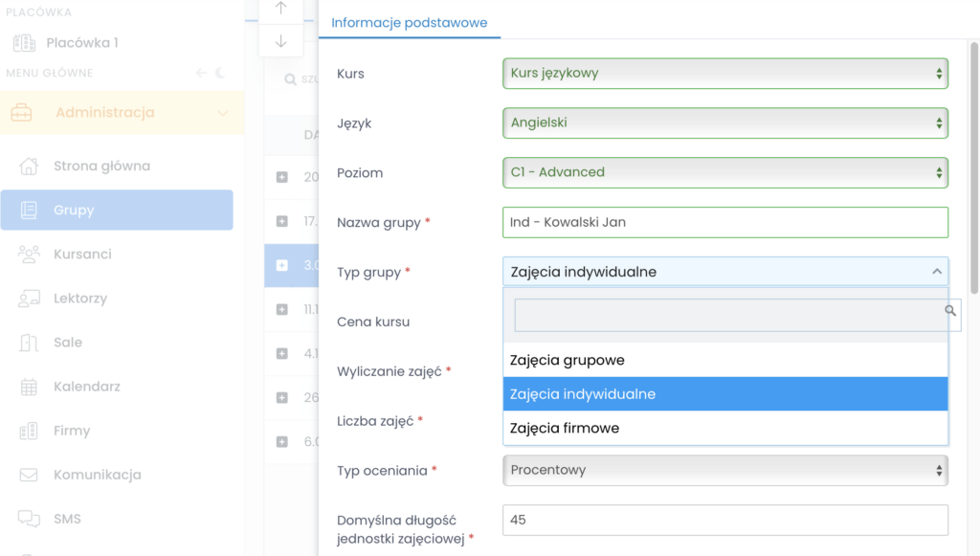Expand the Administracja menu chevron
Image resolution: width=980 pixels, height=556 pixels.
222,113
